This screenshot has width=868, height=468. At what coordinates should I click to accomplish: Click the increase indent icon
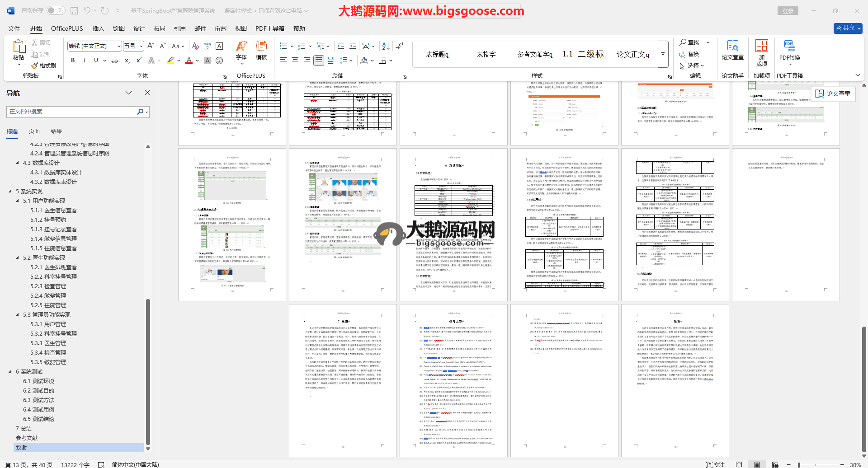click(x=353, y=46)
